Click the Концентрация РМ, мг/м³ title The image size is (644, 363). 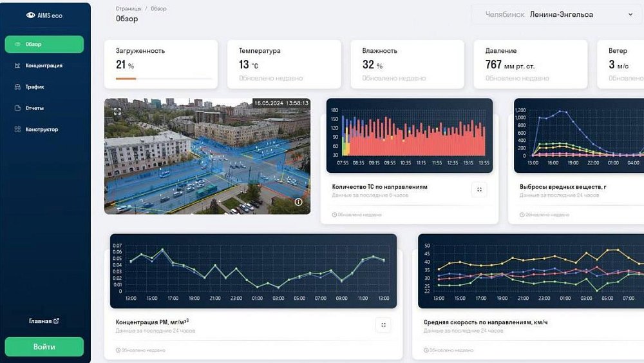tap(153, 322)
